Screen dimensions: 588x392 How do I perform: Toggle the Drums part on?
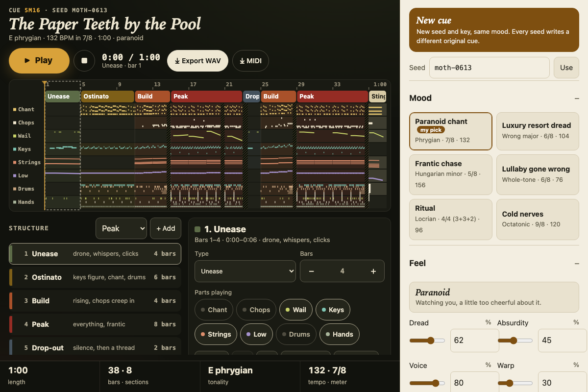pyautogui.click(x=296, y=334)
